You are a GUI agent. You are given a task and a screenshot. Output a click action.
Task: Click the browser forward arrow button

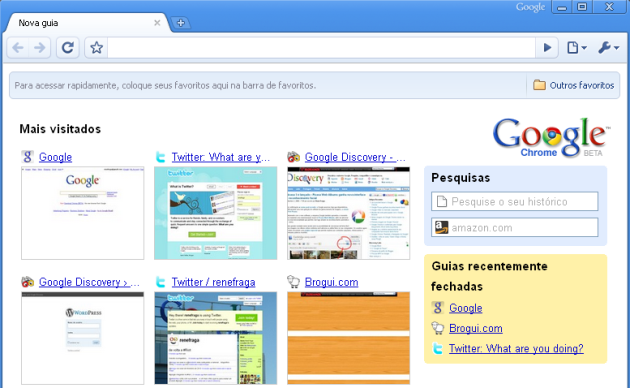pos(39,48)
